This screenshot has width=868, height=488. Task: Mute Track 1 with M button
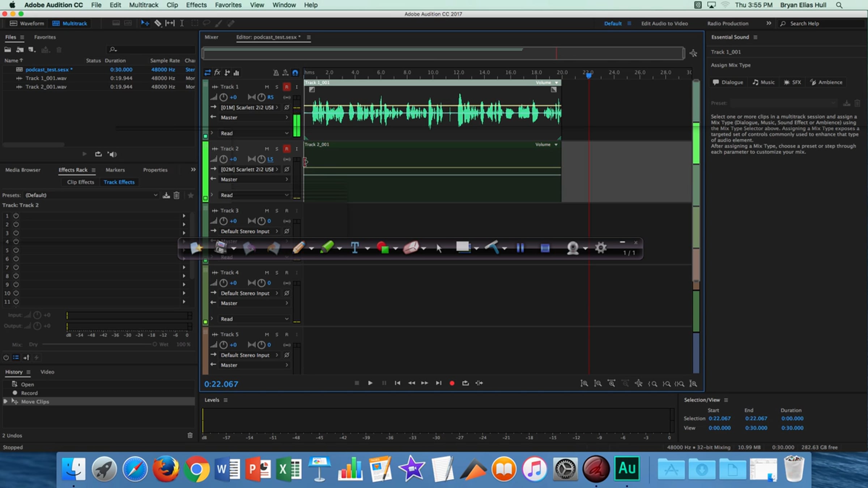(267, 87)
